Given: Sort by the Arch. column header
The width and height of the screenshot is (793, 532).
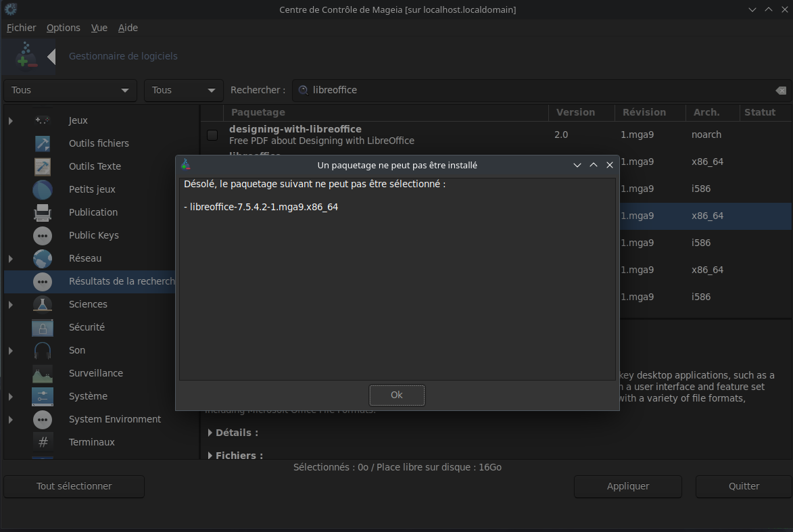Looking at the screenshot, I should point(712,112).
